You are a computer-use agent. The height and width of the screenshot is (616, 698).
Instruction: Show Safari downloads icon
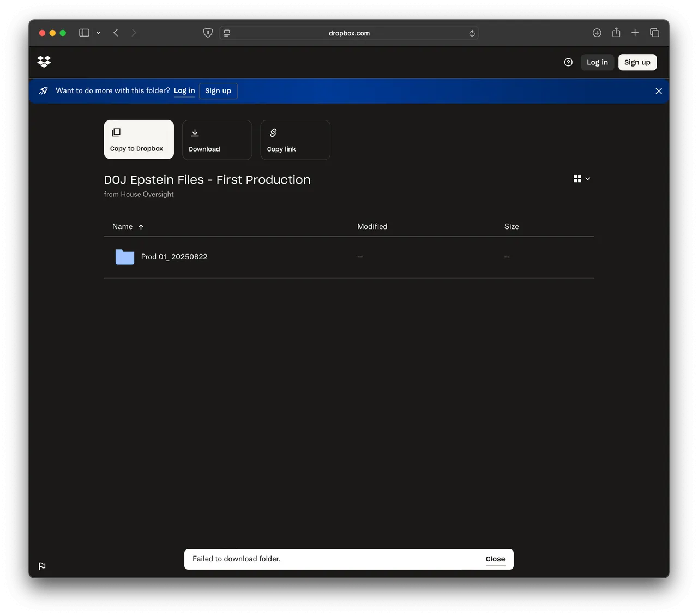597,33
